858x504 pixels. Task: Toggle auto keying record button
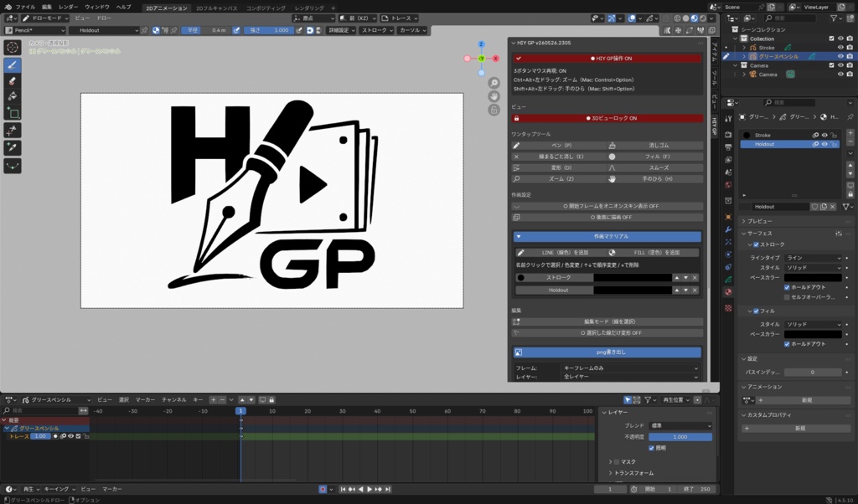point(323,489)
